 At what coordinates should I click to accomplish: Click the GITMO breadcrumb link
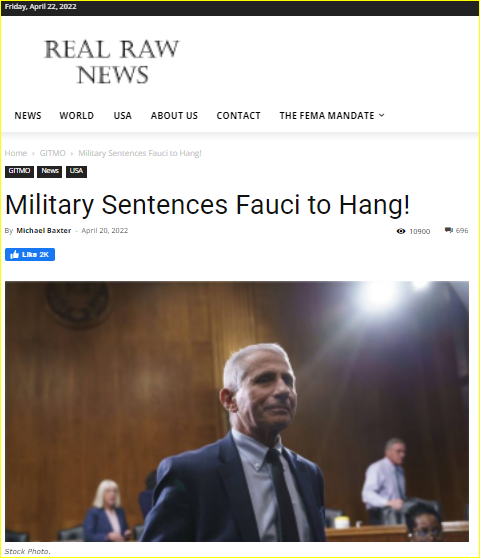click(x=53, y=153)
